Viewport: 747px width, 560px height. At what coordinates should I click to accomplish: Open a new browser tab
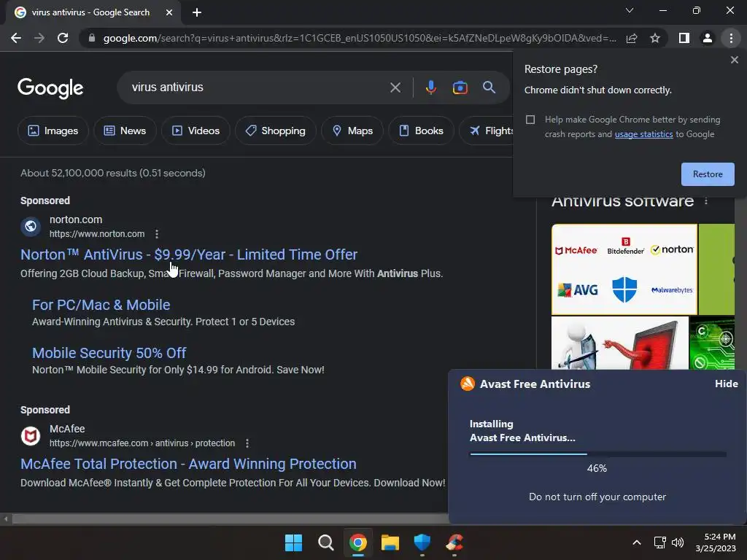pyautogui.click(x=197, y=12)
